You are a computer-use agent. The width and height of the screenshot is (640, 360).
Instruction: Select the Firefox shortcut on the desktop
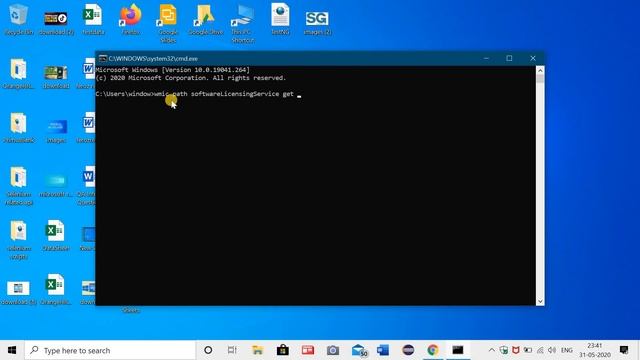[131, 19]
